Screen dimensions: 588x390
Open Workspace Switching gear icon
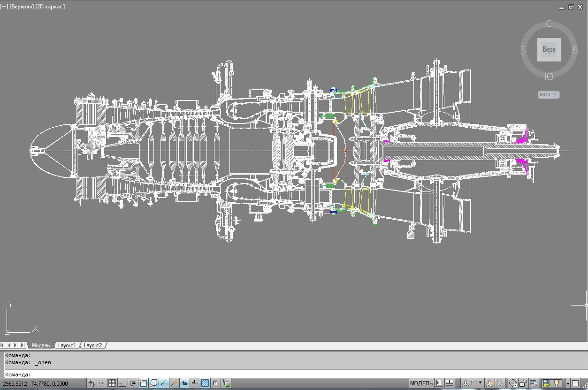pyautogui.click(x=513, y=383)
